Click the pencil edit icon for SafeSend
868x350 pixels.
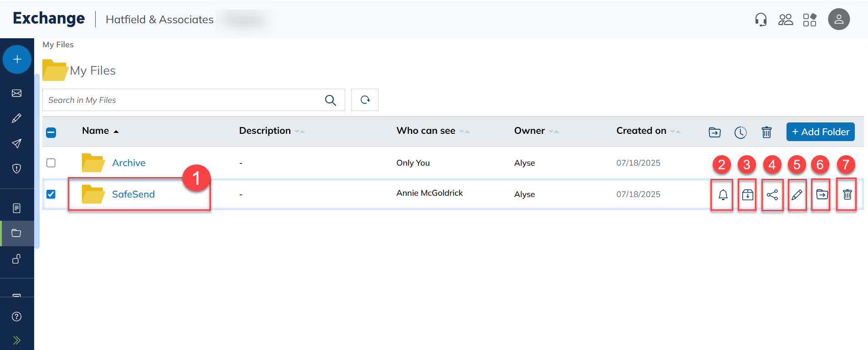point(797,195)
